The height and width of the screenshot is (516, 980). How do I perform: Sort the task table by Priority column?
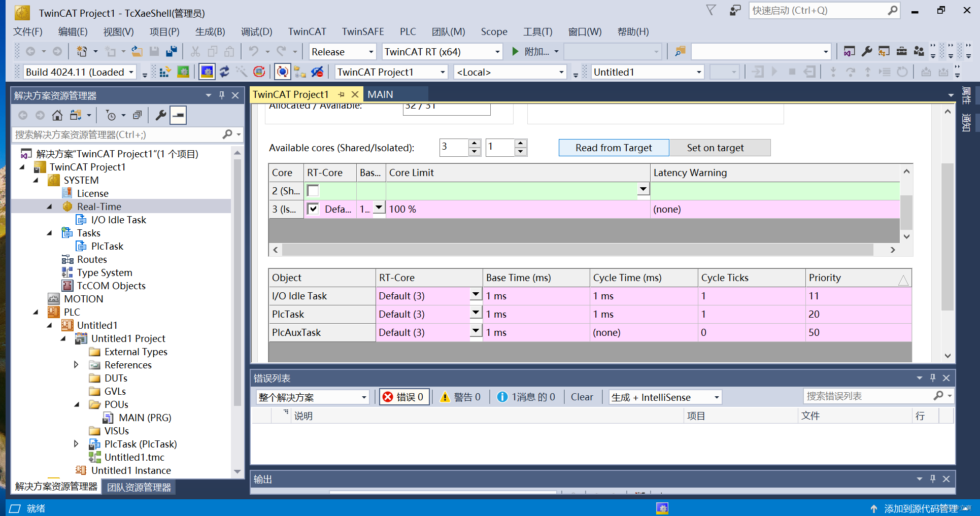pyautogui.click(x=858, y=278)
